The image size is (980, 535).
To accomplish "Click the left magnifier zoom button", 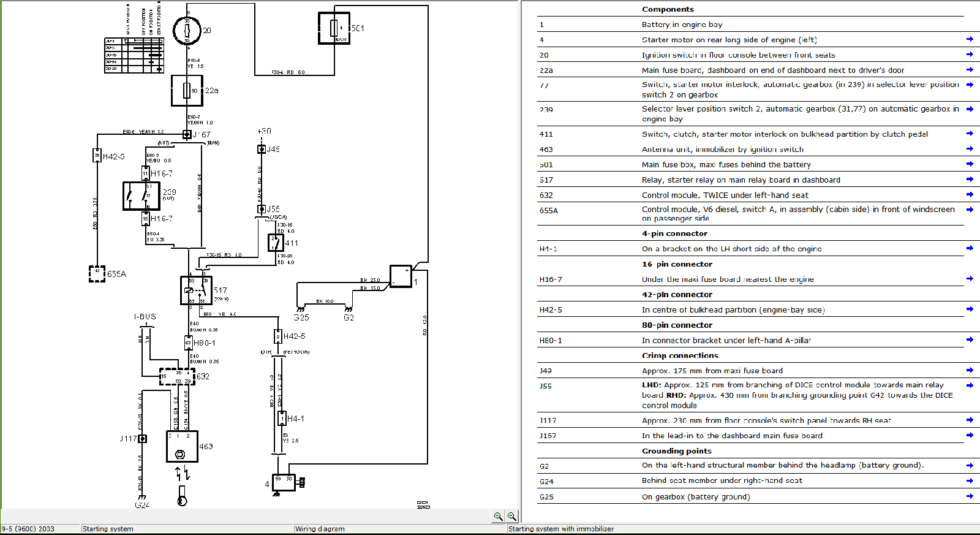I will pos(498,517).
